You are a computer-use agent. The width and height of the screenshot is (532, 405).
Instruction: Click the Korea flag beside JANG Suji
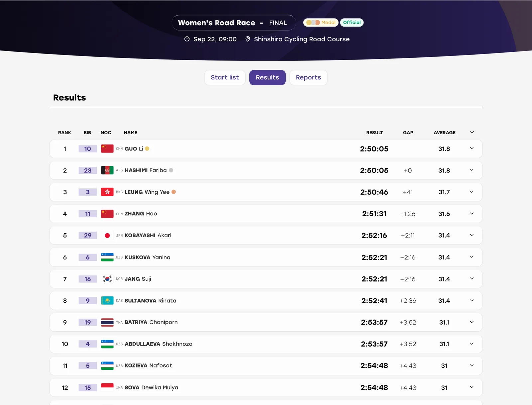[107, 279]
